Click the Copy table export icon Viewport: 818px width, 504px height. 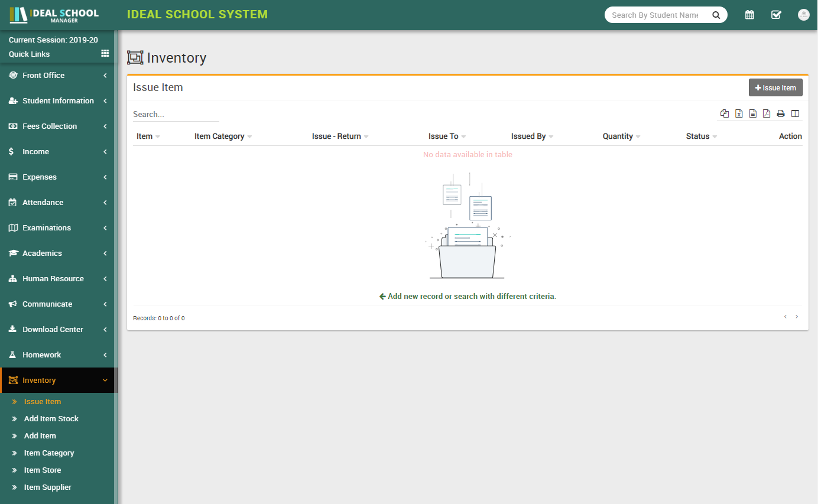click(x=725, y=113)
